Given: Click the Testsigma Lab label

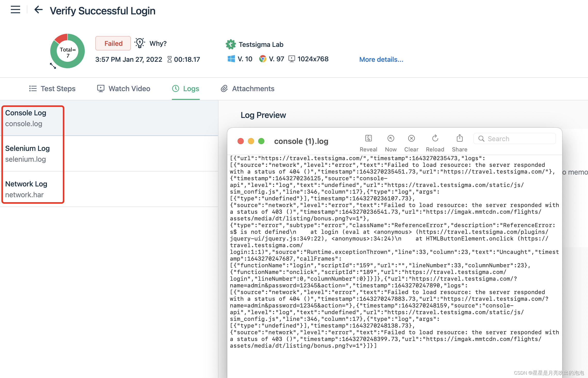Looking at the screenshot, I should pos(261,45).
